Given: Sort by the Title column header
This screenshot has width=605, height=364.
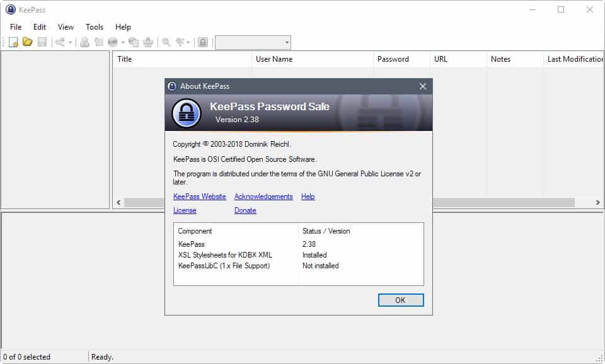Looking at the screenshot, I should (x=182, y=59).
